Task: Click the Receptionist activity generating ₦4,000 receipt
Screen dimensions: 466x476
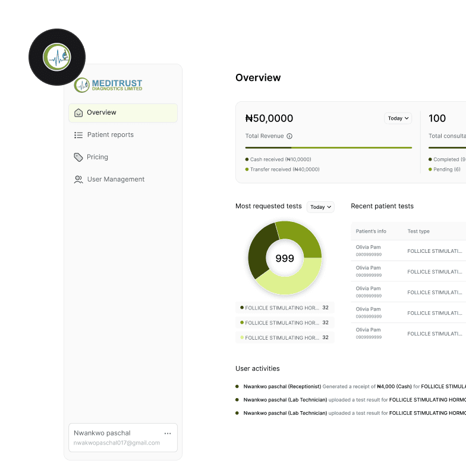Action: 352,386
